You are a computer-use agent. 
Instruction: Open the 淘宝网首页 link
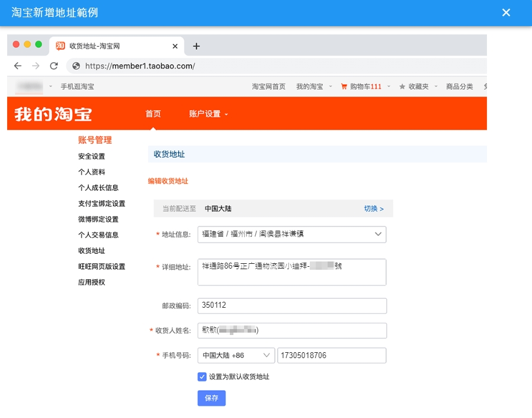pyautogui.click(x=268, y=87)
